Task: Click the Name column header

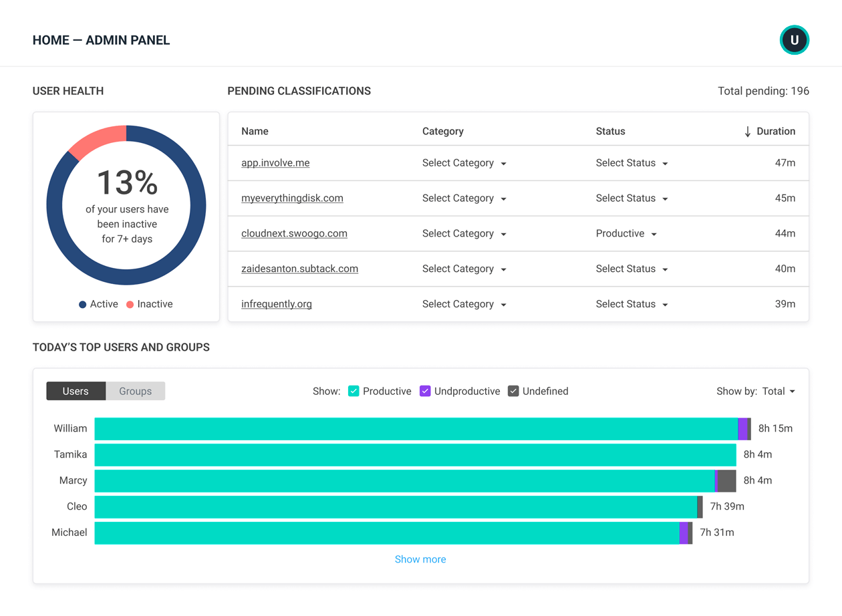Action: (255, 132)
